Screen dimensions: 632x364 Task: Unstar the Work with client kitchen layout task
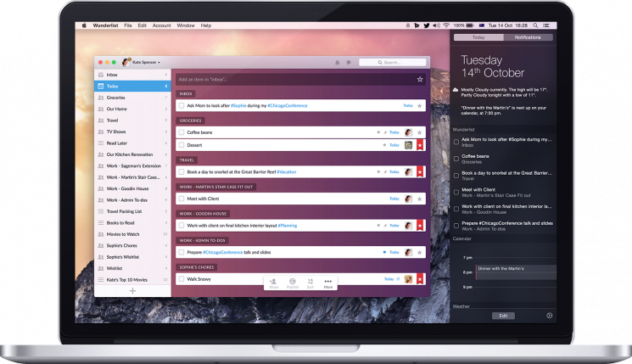point(420,226)
